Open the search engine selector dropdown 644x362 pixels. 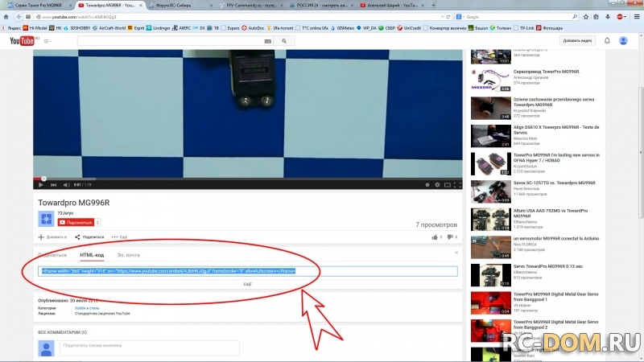point(460,17)
